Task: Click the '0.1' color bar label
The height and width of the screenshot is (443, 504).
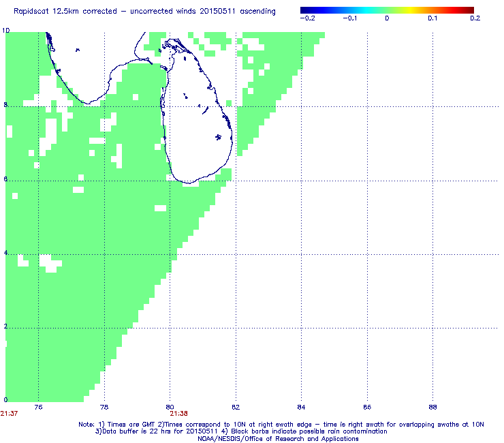Action: coord(432,18)
